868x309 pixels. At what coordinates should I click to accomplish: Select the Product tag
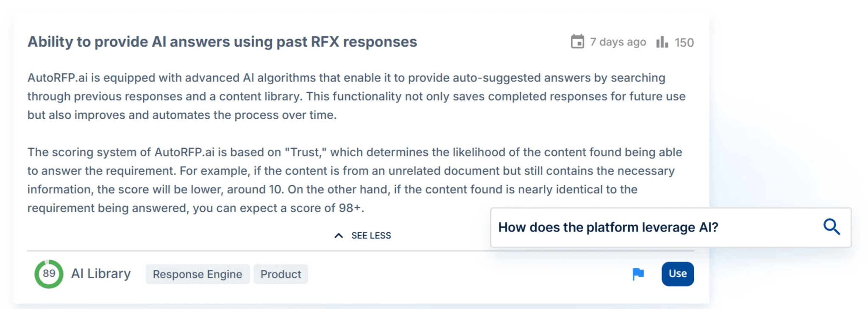point(281,274)
